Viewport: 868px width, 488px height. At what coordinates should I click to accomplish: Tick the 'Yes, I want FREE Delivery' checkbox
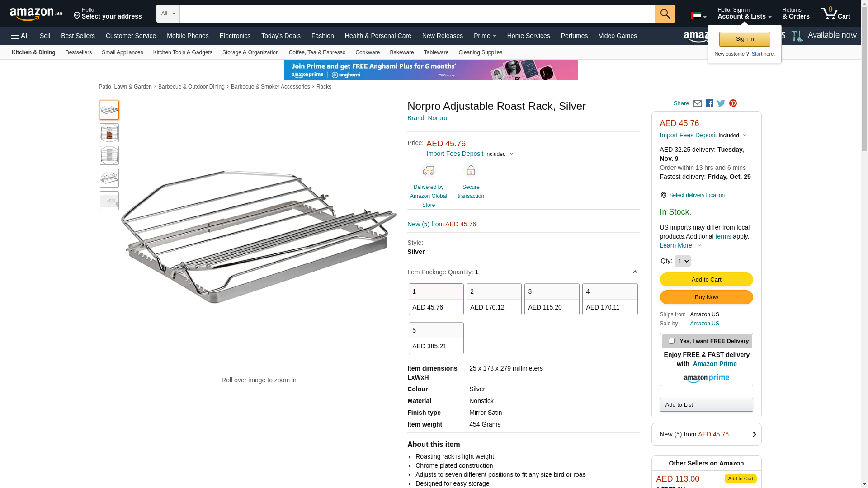coord(671,341)
